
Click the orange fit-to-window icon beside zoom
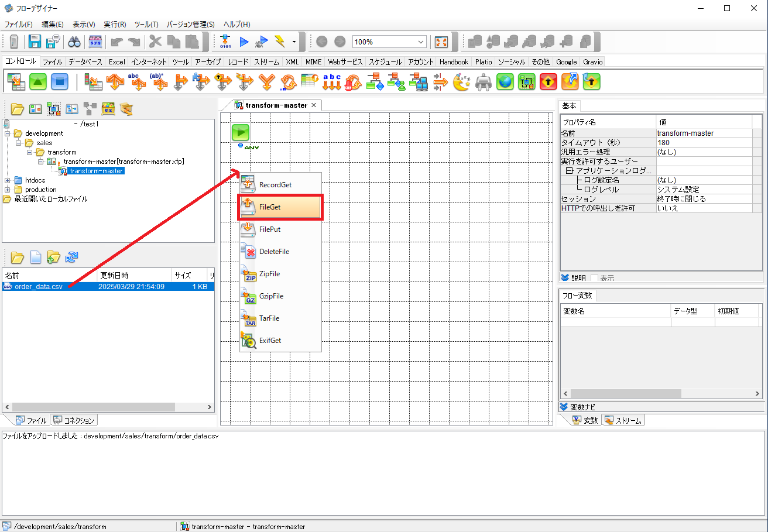[x=441, y=42]
